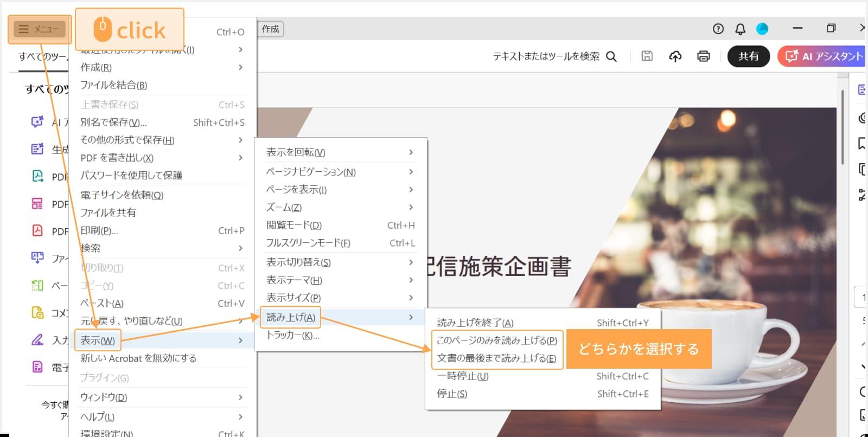Open PDF を書き出し(X) submenu
This screenshot has height=437, width=868.
coord(162,158)
